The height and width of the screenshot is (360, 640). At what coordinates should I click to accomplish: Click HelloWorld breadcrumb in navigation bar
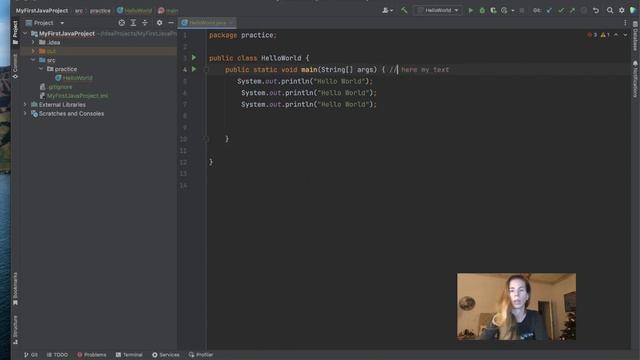point(134,11)
